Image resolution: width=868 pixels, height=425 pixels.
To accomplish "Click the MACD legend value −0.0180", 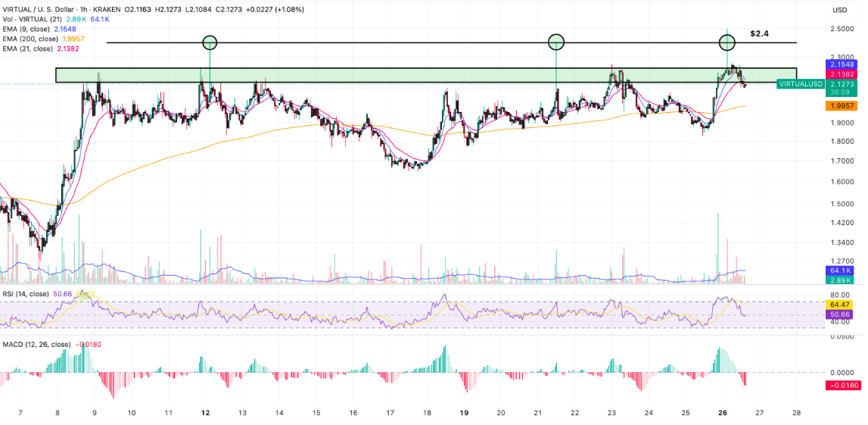I will [87, 344].
